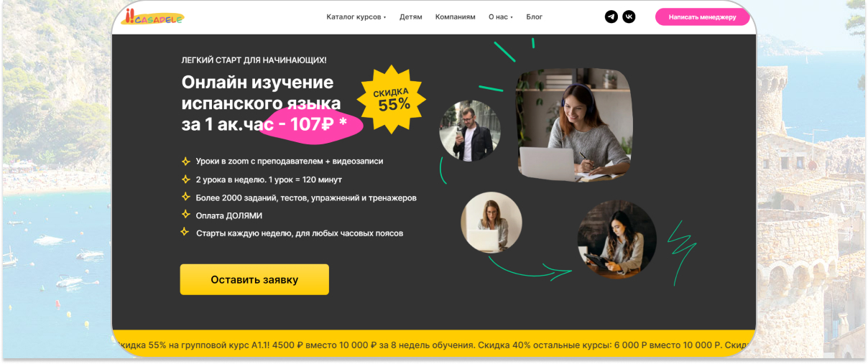
Task: Open the Telegram icon link
Action: tap(611, 17)
